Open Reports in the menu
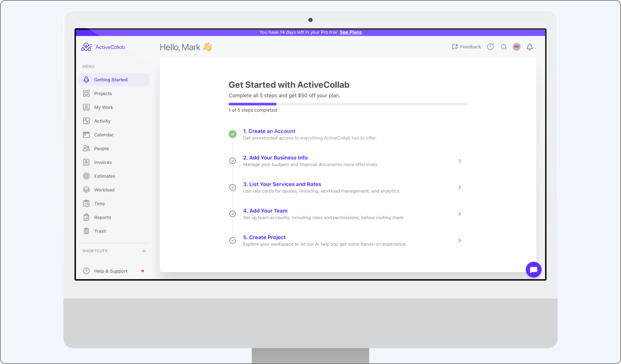The width and height of the screenshot is (621, 364). coord(114,218)
